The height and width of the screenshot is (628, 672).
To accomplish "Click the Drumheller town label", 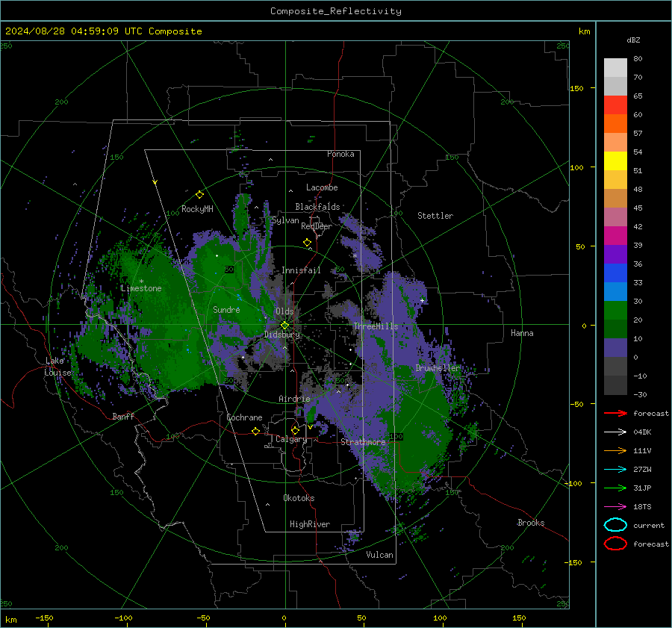I will coord(438,368).
